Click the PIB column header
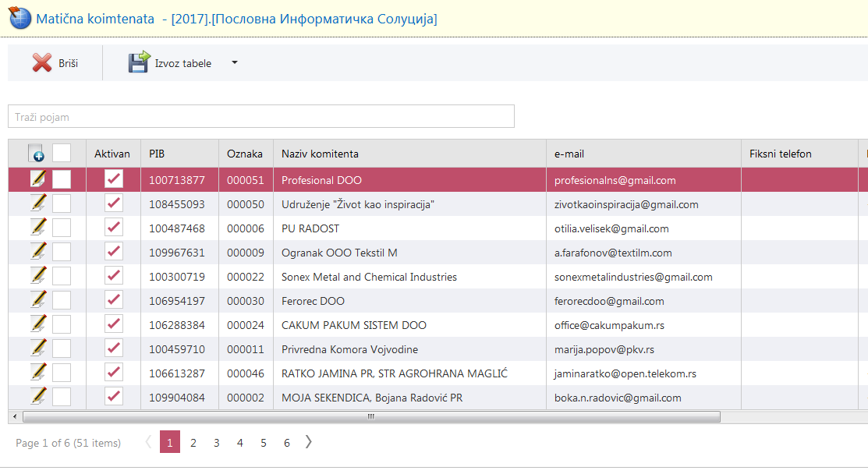This screenshot has height=474, width=868. (x=157, y=154)
